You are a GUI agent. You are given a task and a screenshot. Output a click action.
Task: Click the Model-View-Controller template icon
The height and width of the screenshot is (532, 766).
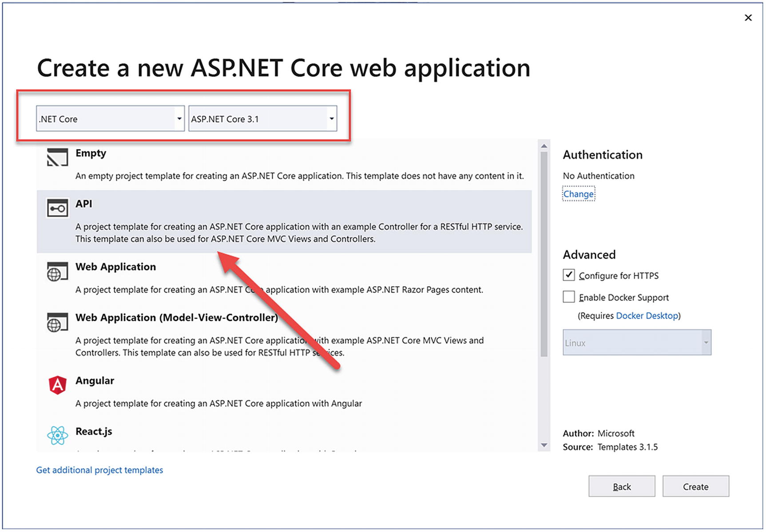pyautogui.click(x=58, y=322)
